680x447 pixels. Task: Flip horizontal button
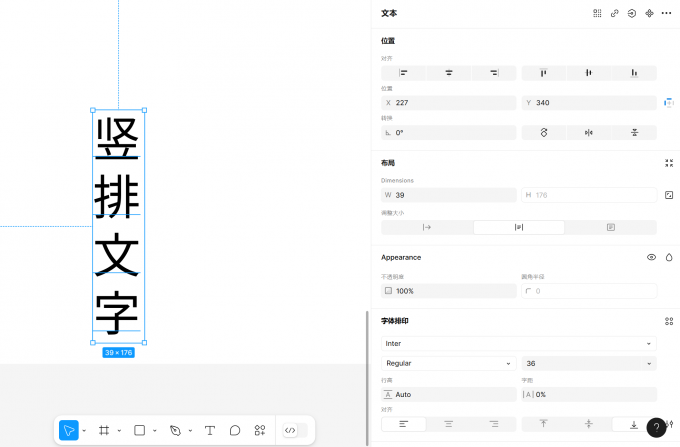point(588,133)
